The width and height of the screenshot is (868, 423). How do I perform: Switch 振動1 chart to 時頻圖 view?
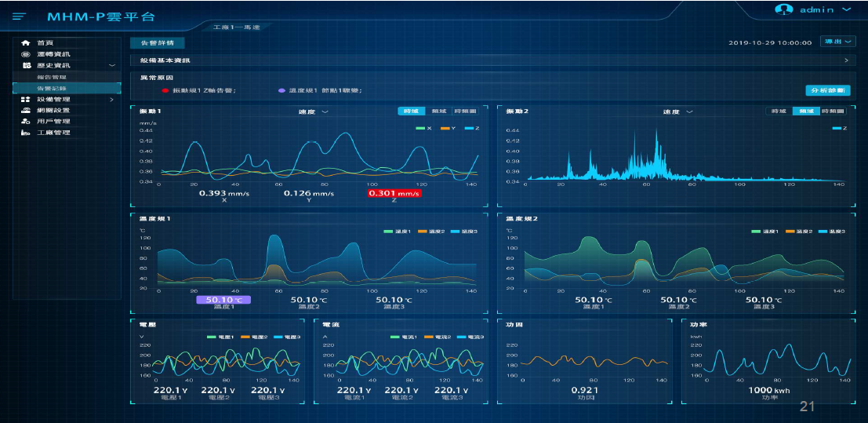(x=465, y=111)
